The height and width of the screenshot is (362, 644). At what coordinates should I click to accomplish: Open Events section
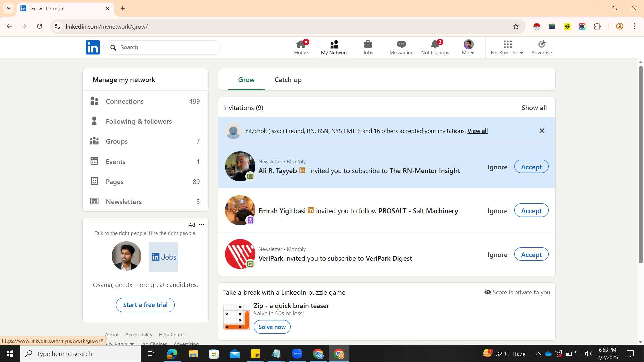145,162
